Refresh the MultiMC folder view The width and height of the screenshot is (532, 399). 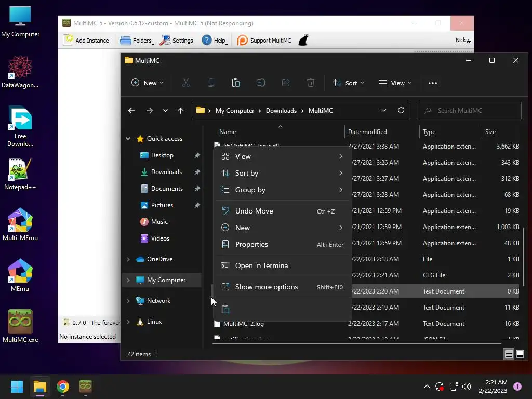[x=401, y=110]
